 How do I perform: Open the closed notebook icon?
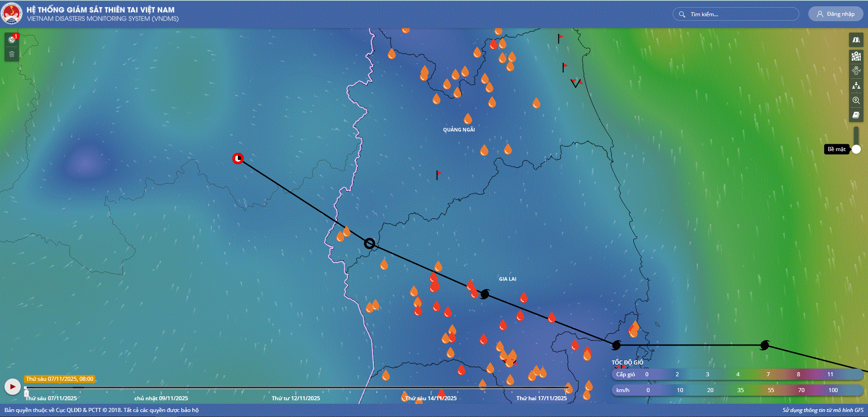pos(856,115)
